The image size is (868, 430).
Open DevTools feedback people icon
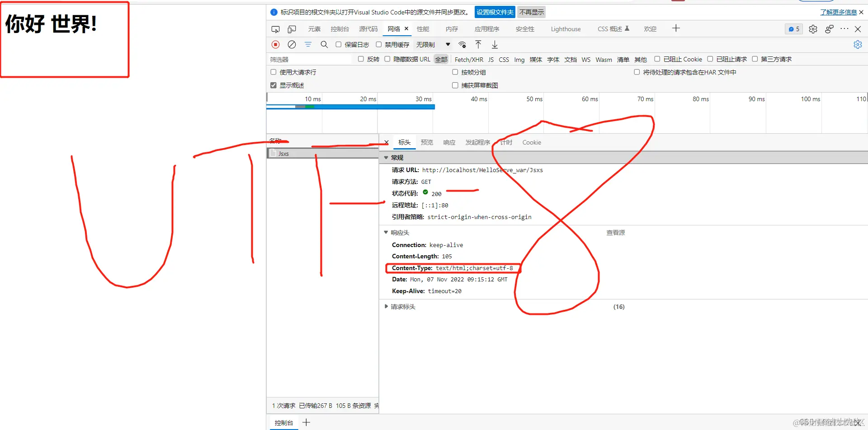(829, 29)
